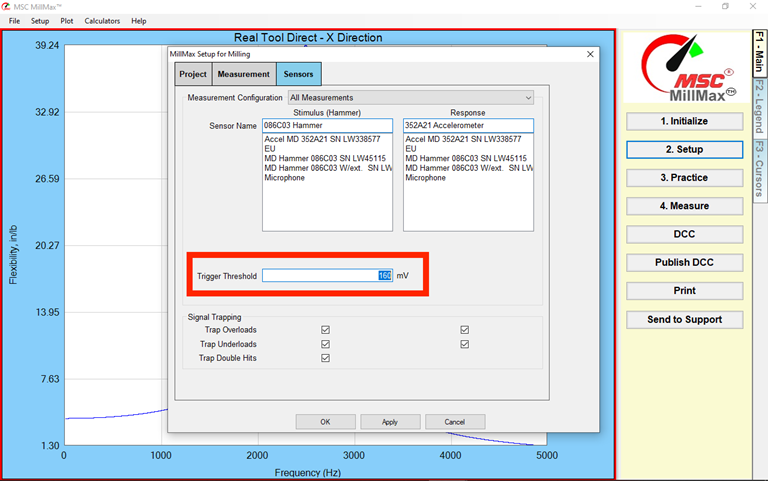
Task: Click the Response Sensor Name field
Action: click(x=468, y=125)
